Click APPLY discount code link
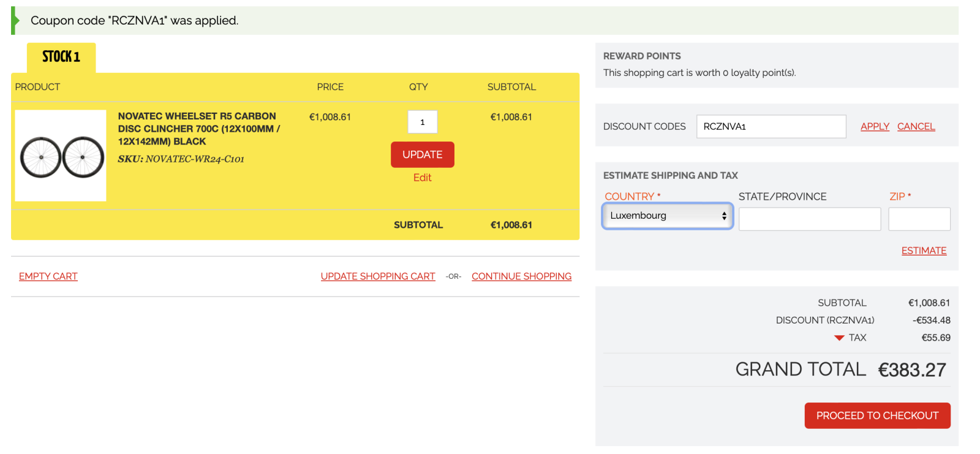 [x=875, y=126]
